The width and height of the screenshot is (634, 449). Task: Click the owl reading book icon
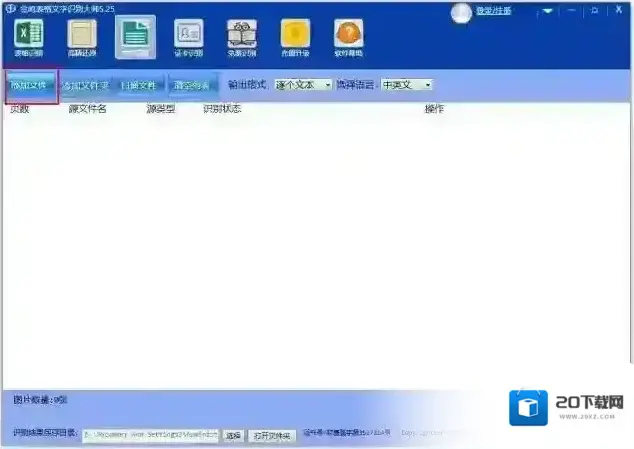(242, 38)
